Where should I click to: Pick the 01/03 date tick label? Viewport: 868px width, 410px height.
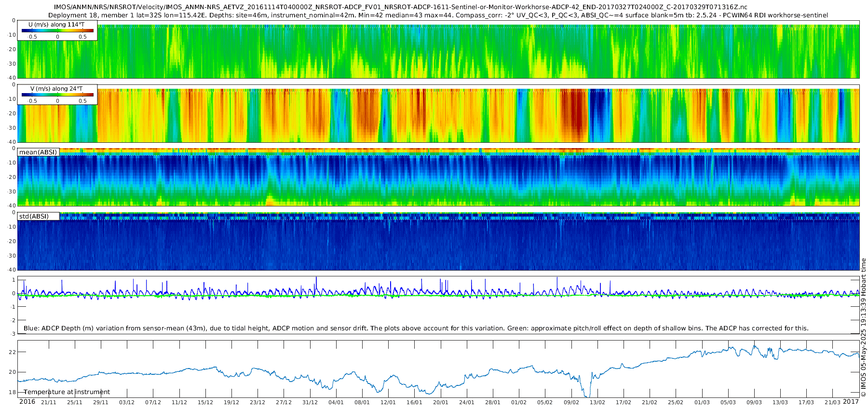pos(702,402)
